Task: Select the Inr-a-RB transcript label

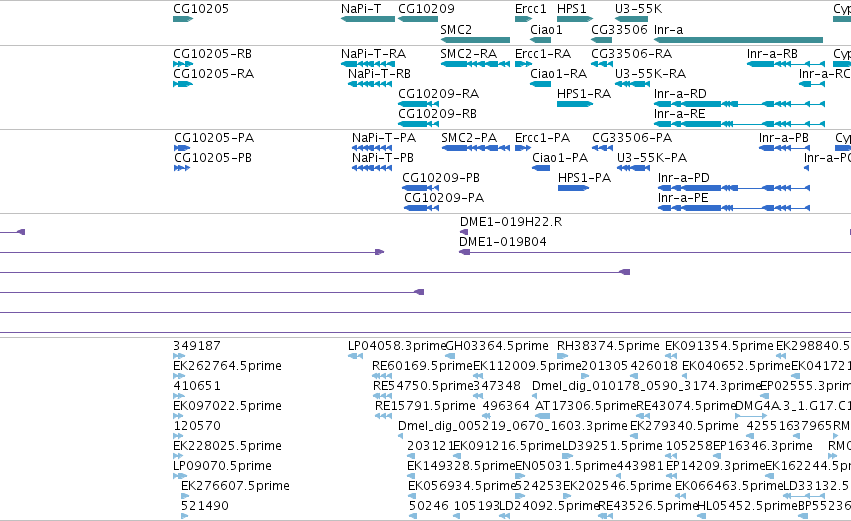Action: [772, 54]
